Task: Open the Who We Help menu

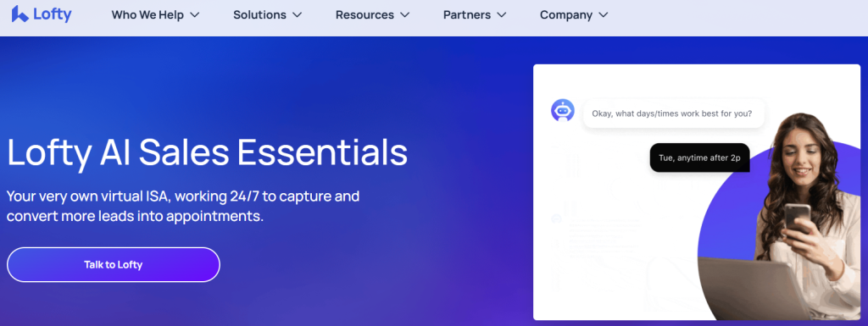Action: pos(147,15)
